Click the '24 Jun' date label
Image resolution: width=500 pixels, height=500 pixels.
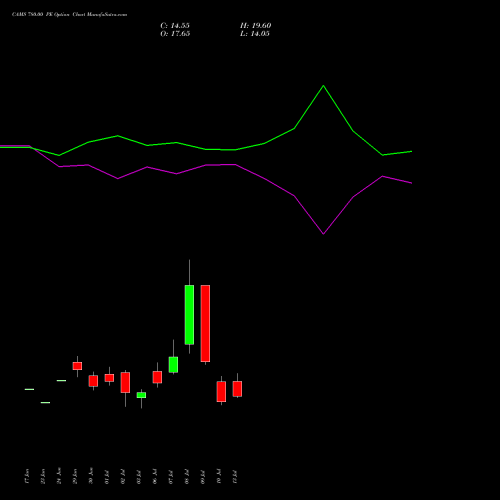coord(59,476)
